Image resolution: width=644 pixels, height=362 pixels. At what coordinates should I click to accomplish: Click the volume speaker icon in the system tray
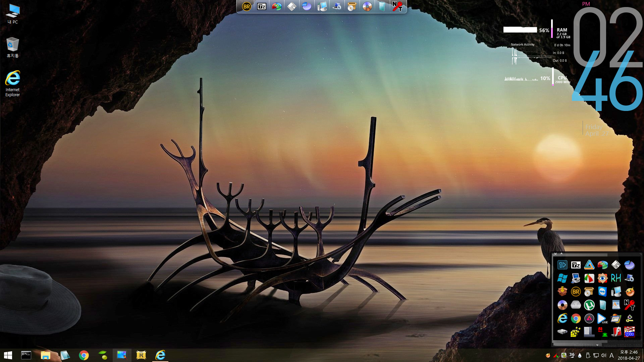[604, 355]
